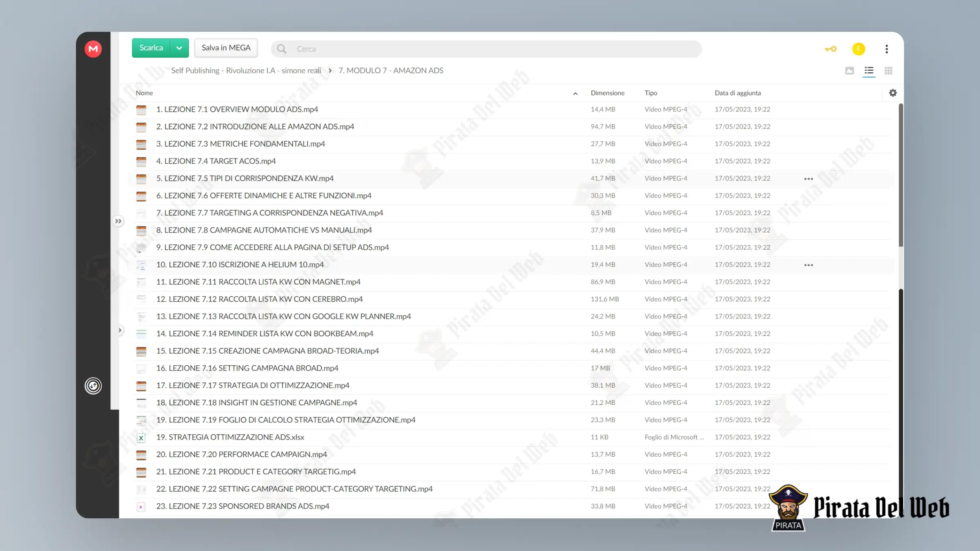Expand the Scarica dropdown arrow
This screenshot has width=980, height=551.
click(179, 48)
